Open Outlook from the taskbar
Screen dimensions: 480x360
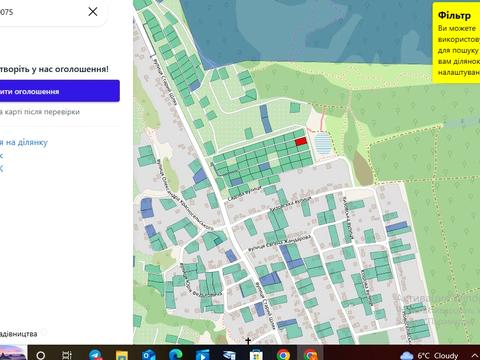149,355
